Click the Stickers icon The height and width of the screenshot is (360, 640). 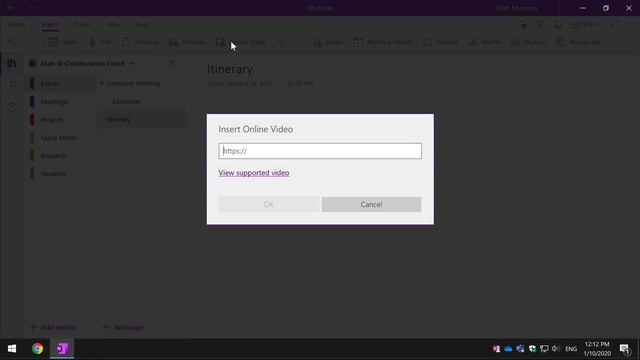515,42
